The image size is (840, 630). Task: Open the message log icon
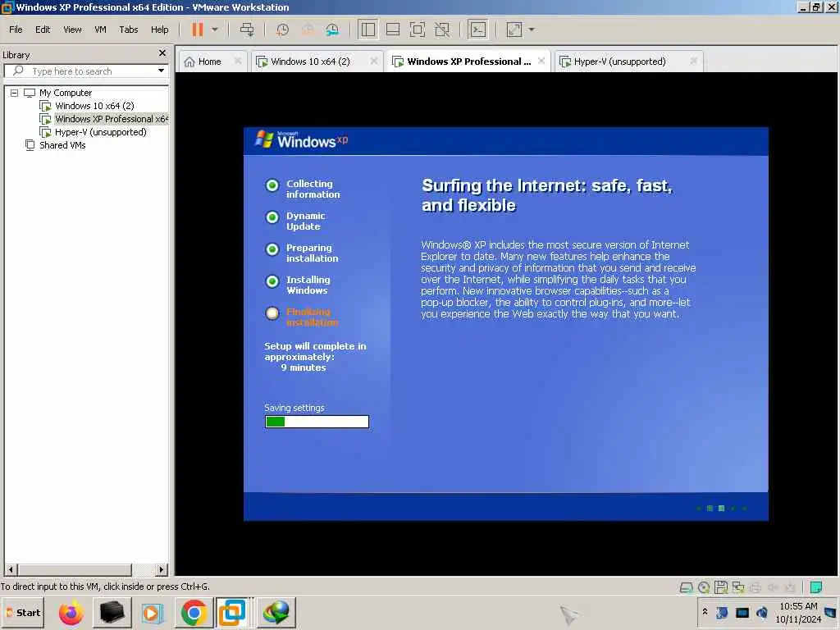(x=816, y=587)
